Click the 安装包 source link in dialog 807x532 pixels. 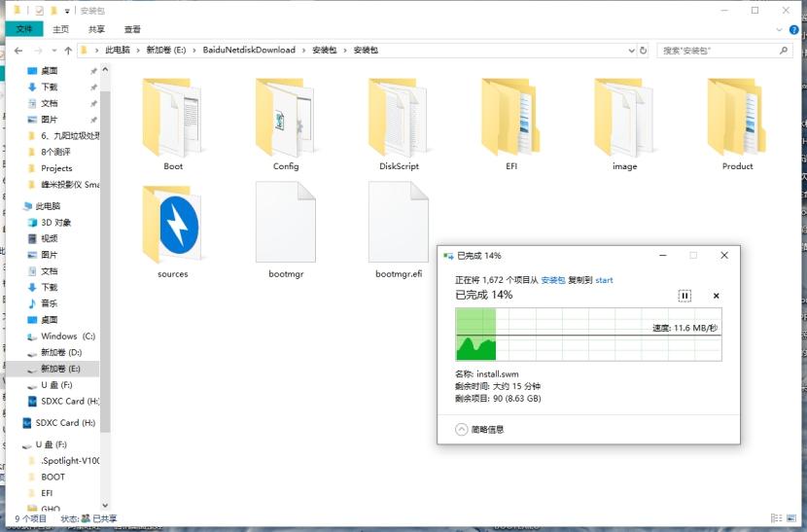553,280
